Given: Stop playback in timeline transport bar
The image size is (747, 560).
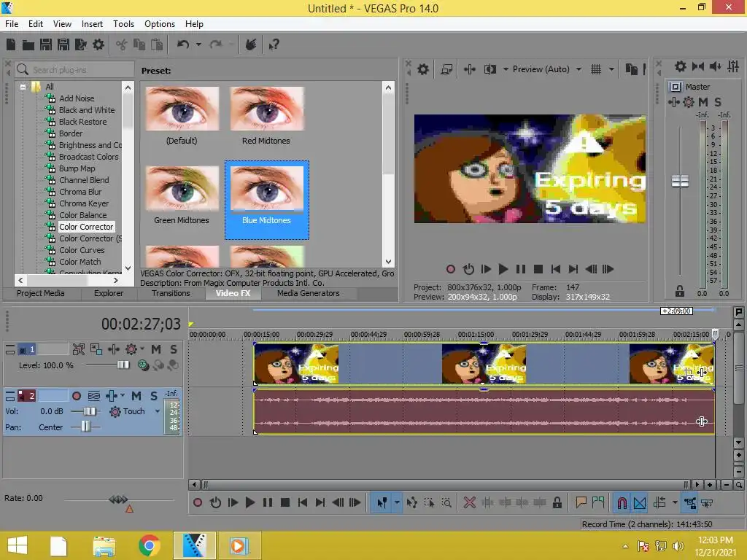Looking at the screenshot, I should tap(285, 503).
